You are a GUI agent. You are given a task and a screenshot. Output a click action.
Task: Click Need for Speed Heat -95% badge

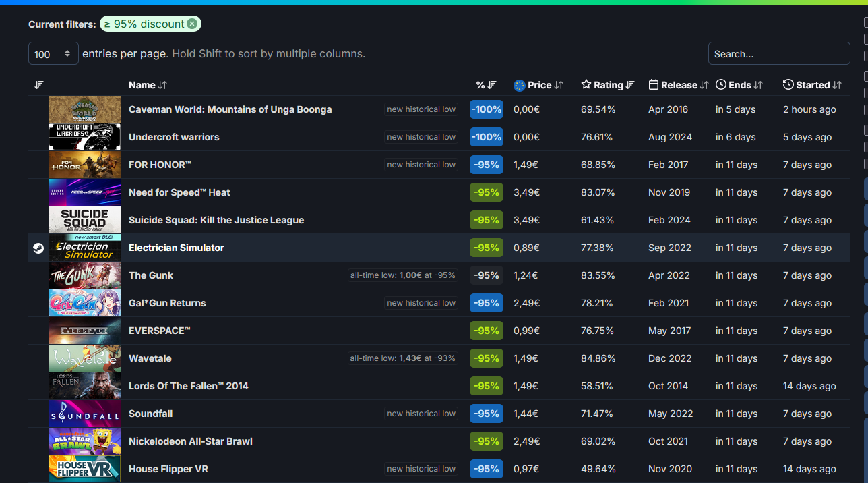coord(487,192)
